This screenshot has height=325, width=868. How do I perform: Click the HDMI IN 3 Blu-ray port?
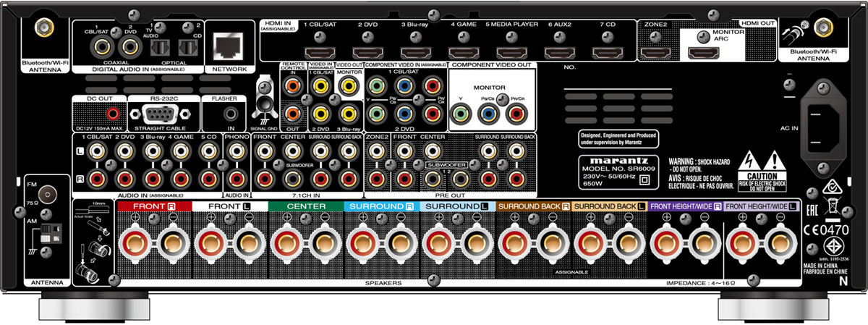pyautogui.click(x=414, y=52)
